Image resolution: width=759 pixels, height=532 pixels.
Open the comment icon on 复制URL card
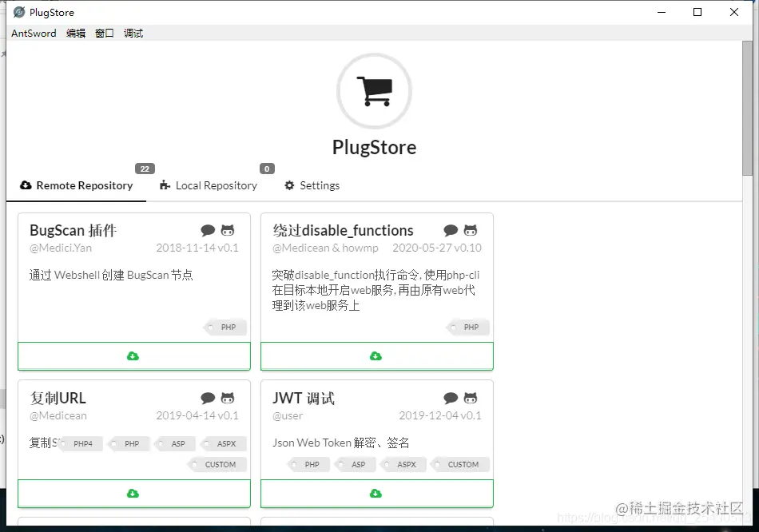tap(209, 397)
